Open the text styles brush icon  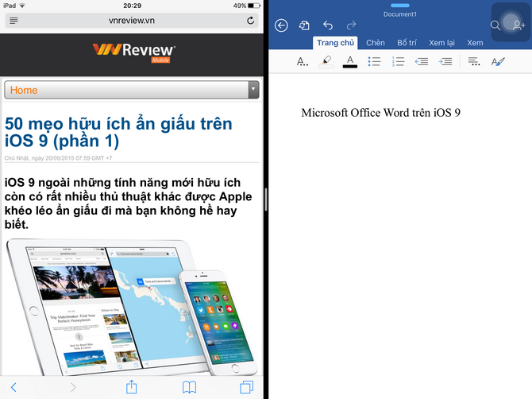click(x=498, y=61)
